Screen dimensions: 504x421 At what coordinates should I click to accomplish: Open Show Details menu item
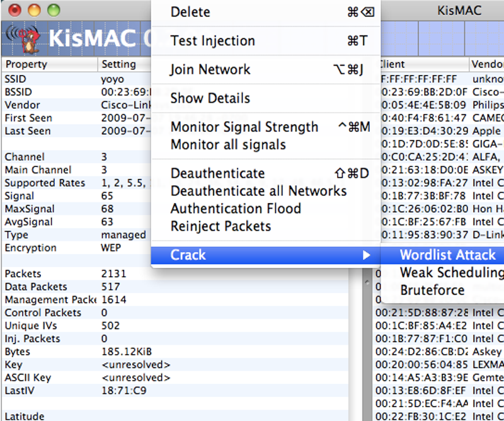[x=265, y=98]
